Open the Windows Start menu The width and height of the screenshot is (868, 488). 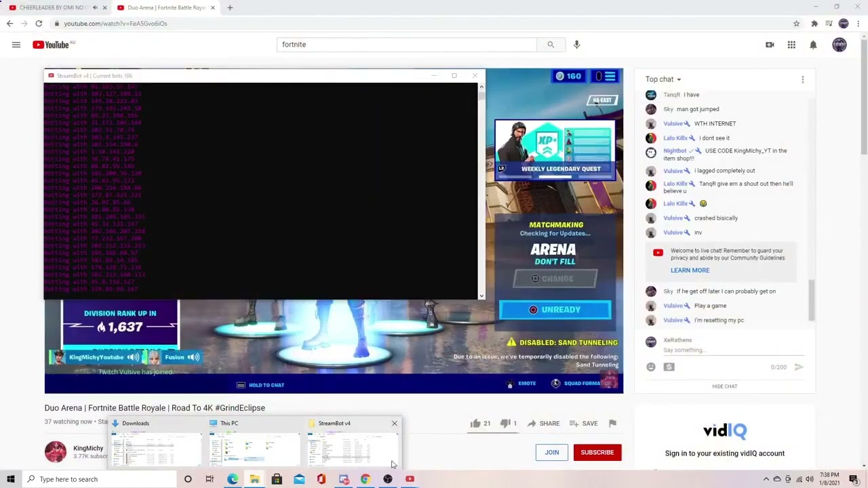click(10, 479)
